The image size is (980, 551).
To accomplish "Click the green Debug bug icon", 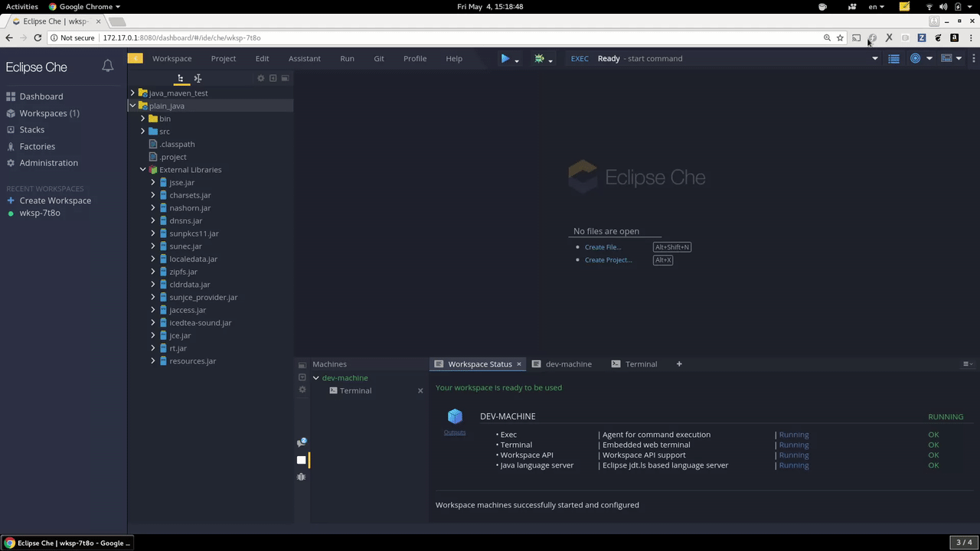I will 539,58.
